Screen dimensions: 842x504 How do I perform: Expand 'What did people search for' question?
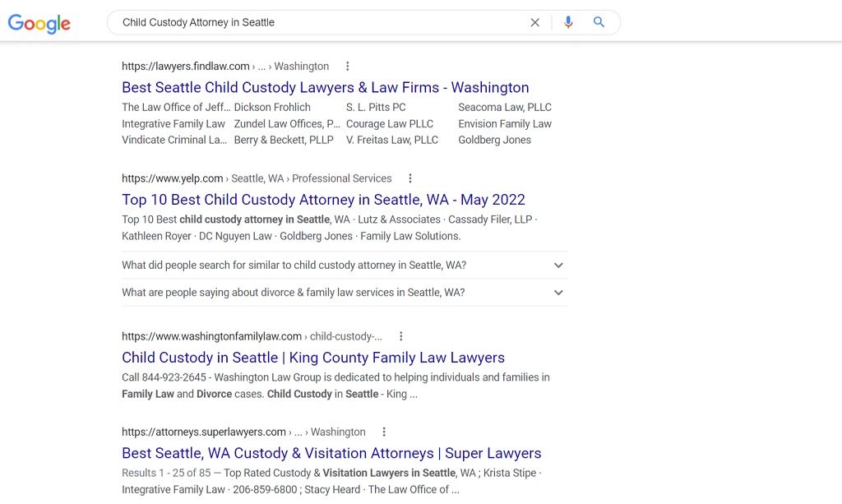(558, 266)
